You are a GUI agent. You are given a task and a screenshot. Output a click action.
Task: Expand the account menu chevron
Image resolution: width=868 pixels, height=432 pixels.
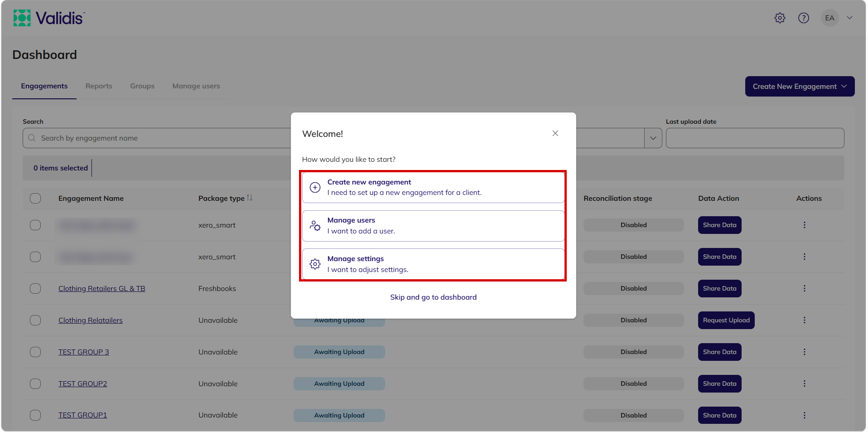tap(850, 18)
